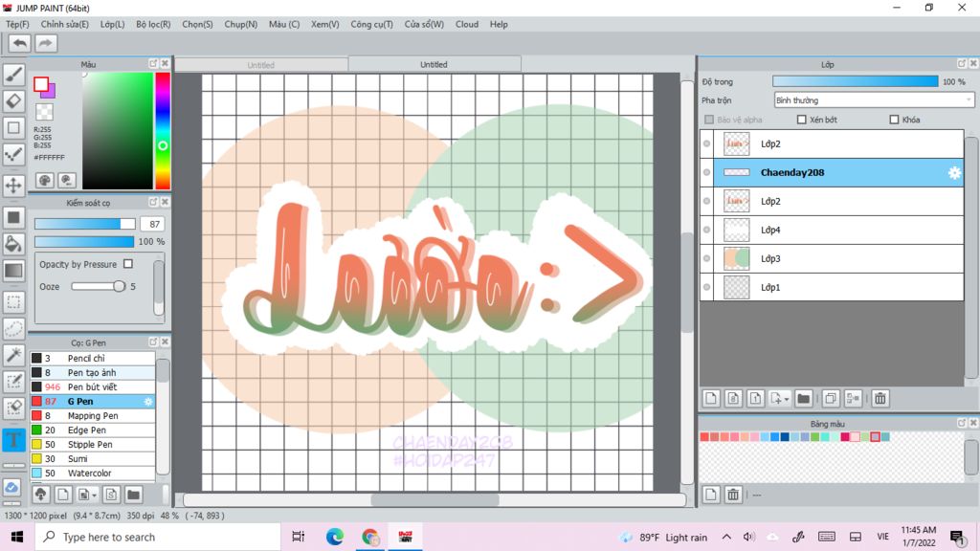Select the Text tool
This screenshot has width=980, height=551.
click(13, 440)
